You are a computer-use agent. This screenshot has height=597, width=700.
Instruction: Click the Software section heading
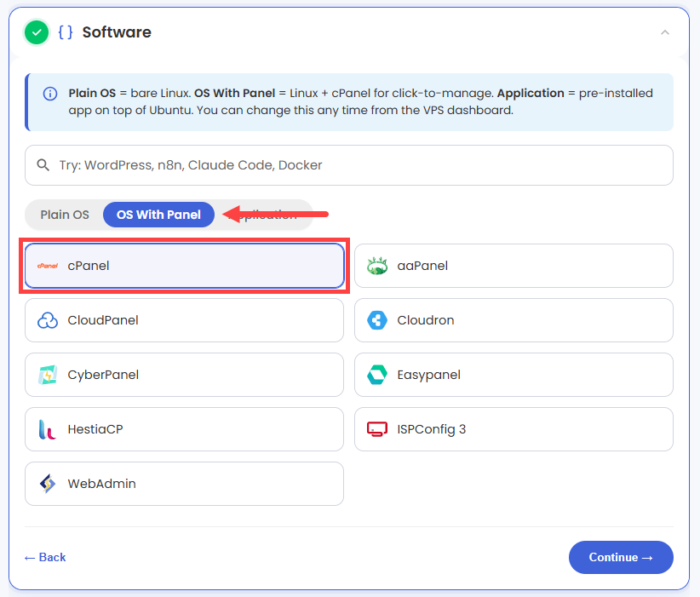pos(117,32)
